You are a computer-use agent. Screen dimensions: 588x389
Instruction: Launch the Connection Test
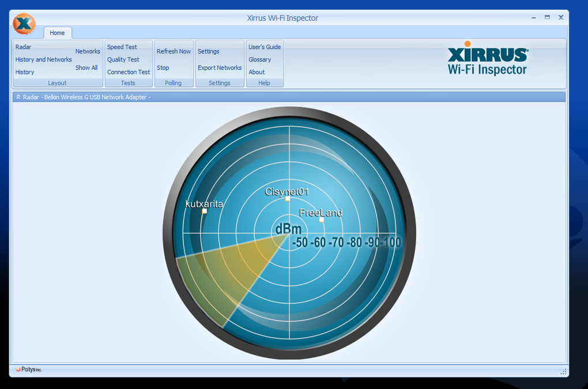click(128, 72)
